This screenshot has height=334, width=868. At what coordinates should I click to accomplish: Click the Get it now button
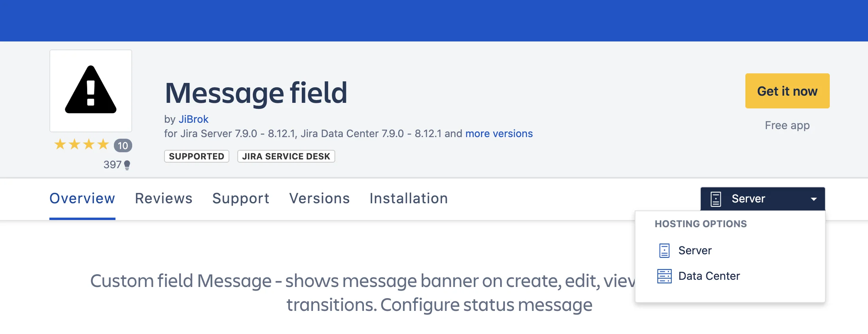pyautogui.click(x=787, y=91)
